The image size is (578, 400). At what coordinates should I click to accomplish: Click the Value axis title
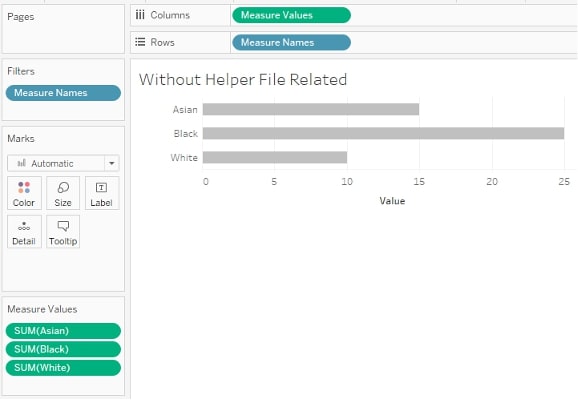[392, 201]
